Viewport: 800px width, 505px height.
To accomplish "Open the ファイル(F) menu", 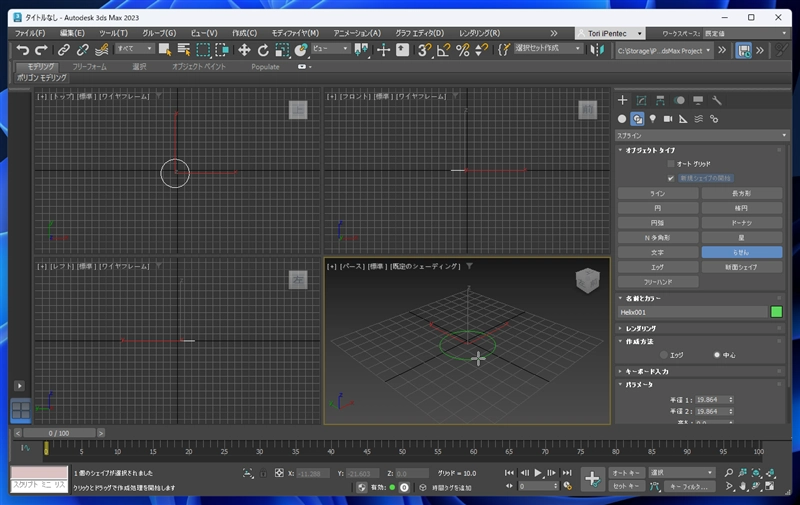I will coord(30,33).
